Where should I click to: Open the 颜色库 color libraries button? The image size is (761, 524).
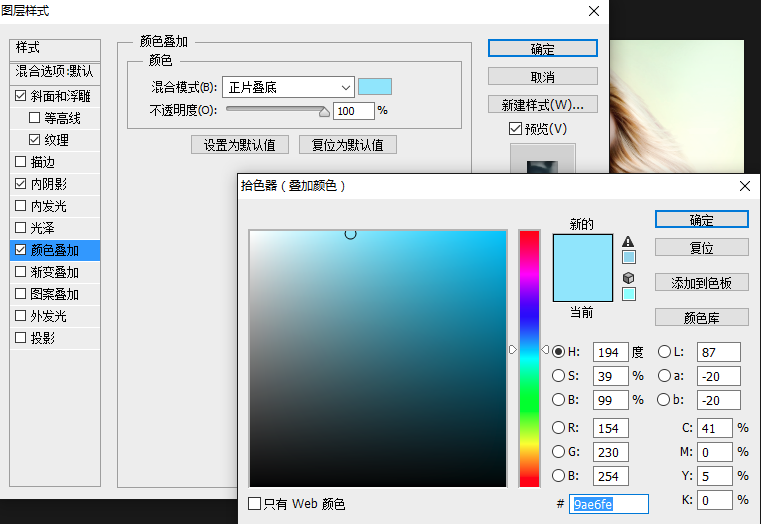(702, 318)
